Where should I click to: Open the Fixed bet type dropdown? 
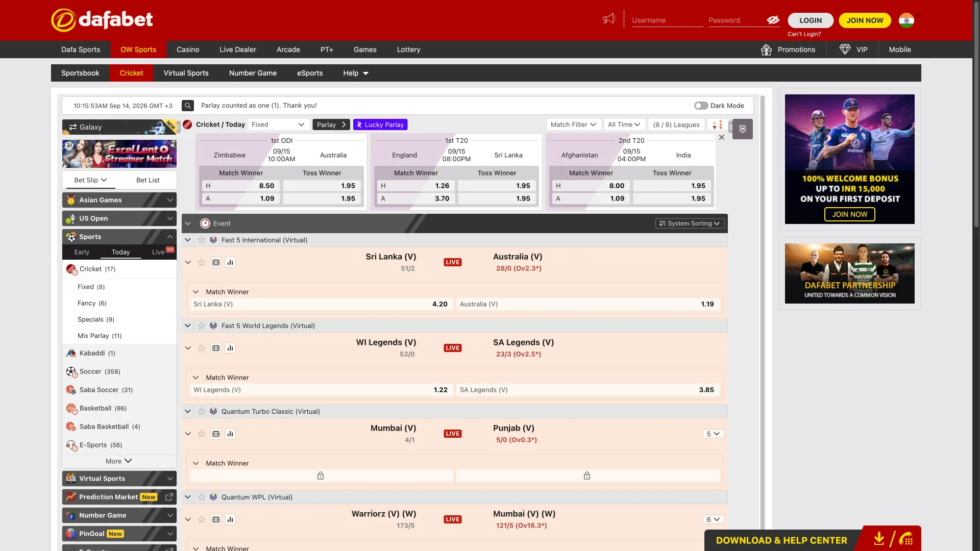pos(278,124)
